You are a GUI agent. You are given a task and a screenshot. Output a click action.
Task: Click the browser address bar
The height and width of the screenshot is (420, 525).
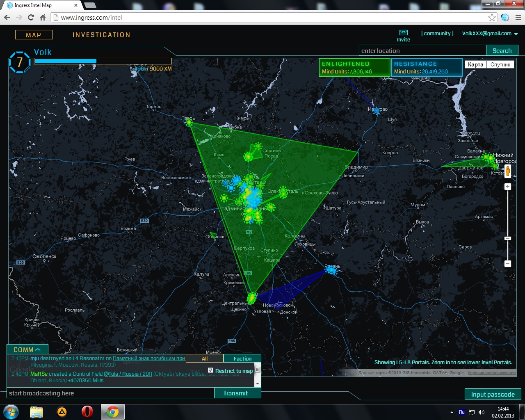tap(273, 17)
